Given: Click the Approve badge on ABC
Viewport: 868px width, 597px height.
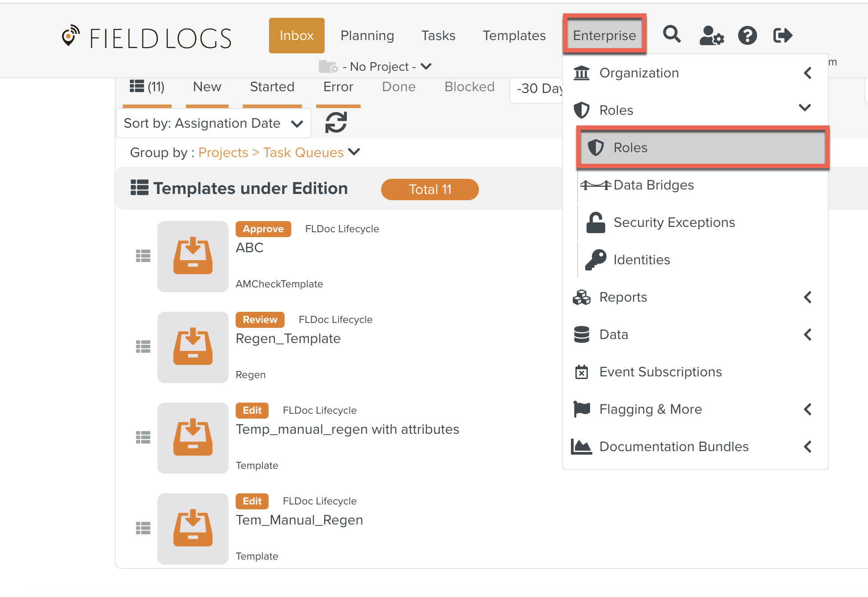Looking at the screenshot, I should tap(263, 229).
